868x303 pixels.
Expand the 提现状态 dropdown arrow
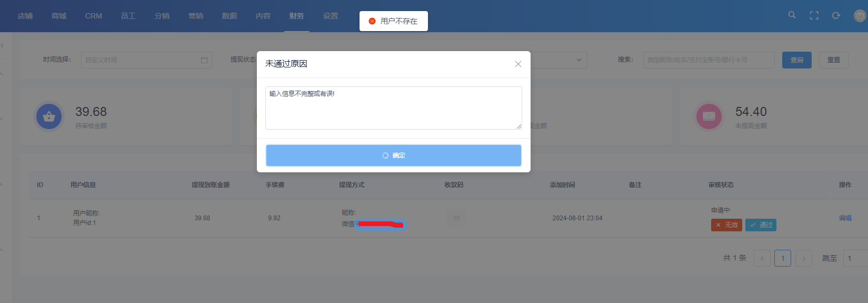point(578,60)
